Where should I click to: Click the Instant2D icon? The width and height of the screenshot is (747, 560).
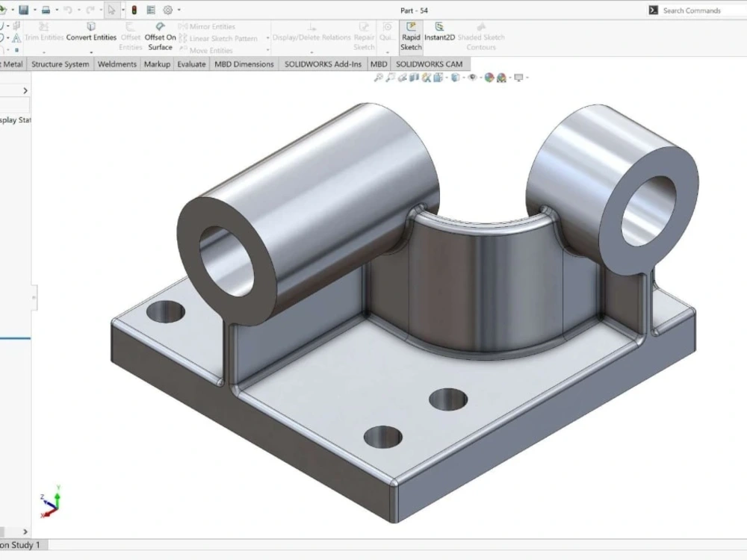(439, 32)
